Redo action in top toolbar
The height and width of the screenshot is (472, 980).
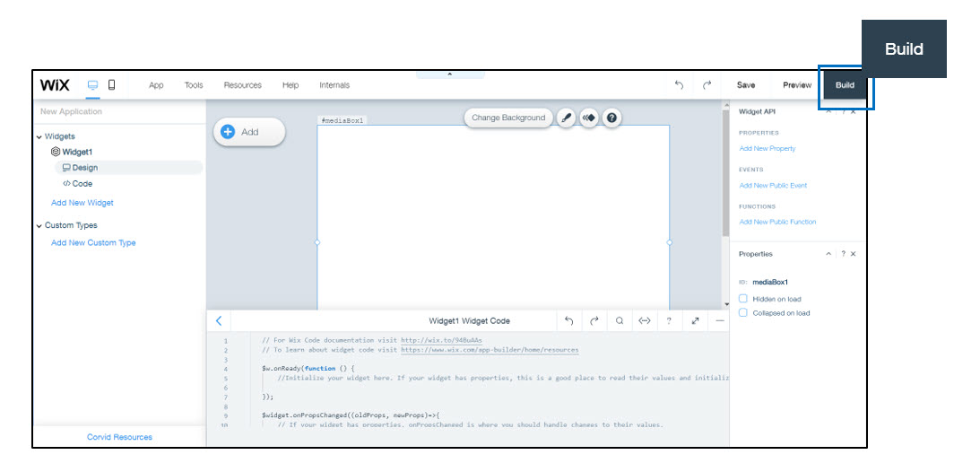click(x=707, y=85)
